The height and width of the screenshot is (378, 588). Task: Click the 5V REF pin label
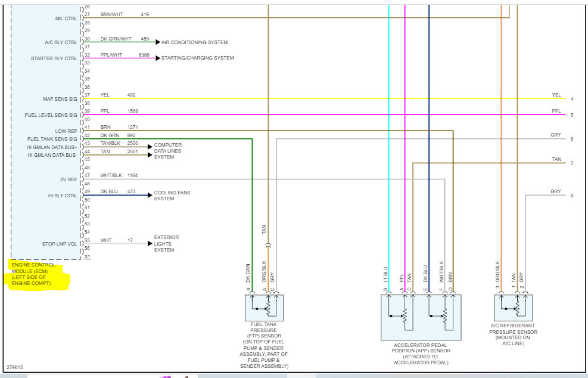69,180
